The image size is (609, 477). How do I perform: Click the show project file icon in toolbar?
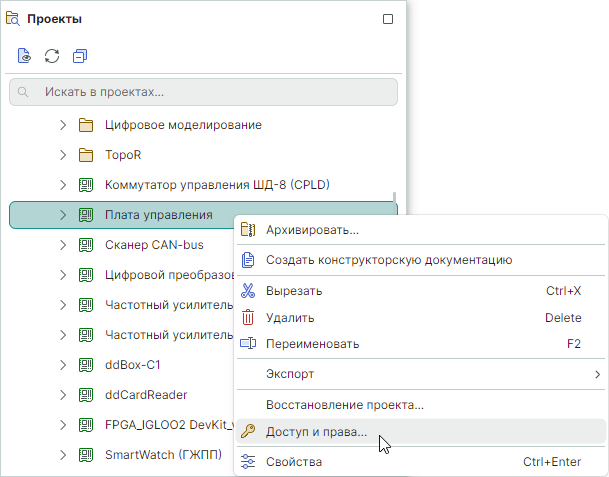[x=24, y=56]
